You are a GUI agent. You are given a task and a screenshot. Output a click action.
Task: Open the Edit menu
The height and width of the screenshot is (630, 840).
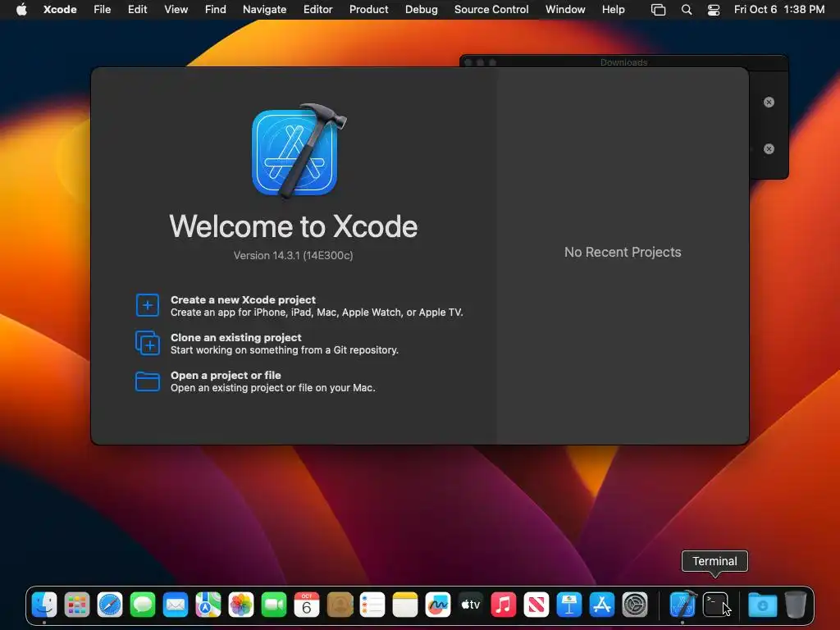point(138,10)
